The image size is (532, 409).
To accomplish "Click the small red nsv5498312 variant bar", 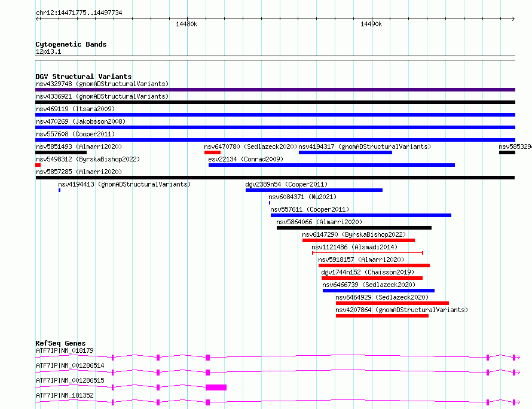I will [x=38, y=165].
